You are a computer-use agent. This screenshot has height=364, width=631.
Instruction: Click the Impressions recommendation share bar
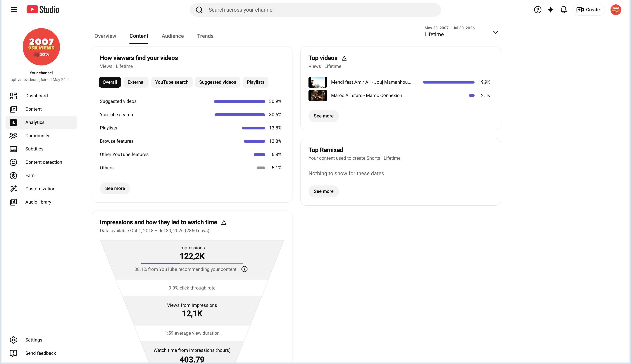[192, 263]
